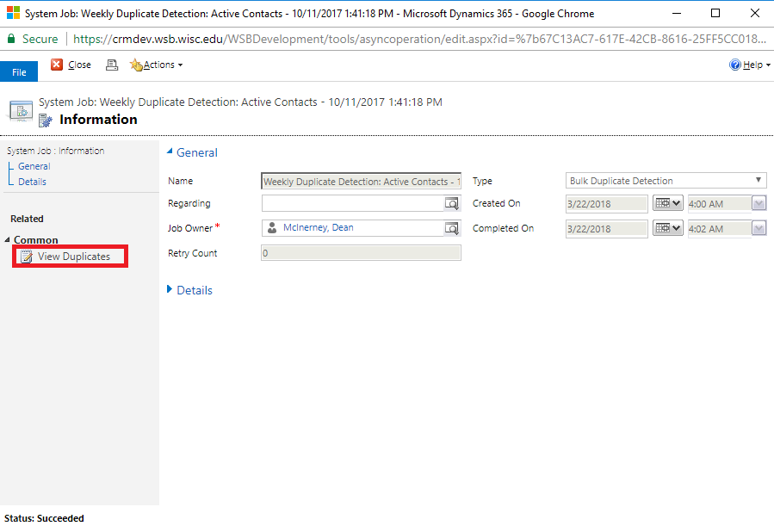
Task: Go to General in left navigation
Action: coord(34,166)
